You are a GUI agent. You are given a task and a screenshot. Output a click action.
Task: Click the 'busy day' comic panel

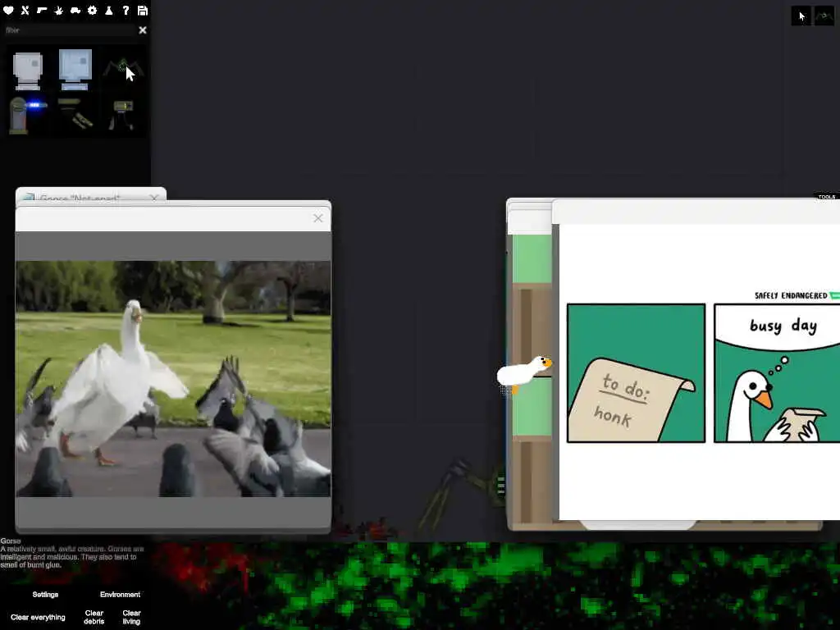[777, 373]
